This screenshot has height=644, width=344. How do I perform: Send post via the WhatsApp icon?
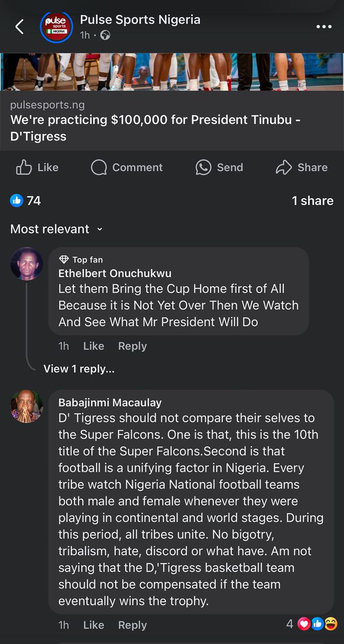203,168
